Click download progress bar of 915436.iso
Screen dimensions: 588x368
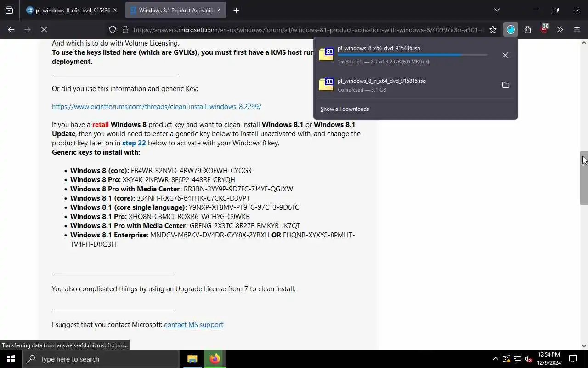pos(413,55)
